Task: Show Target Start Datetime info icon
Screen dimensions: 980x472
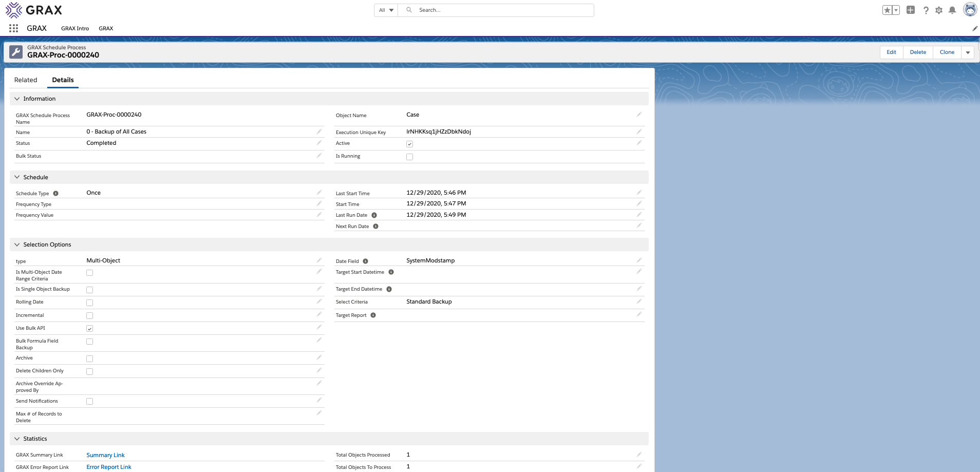Action: [391, 272]
